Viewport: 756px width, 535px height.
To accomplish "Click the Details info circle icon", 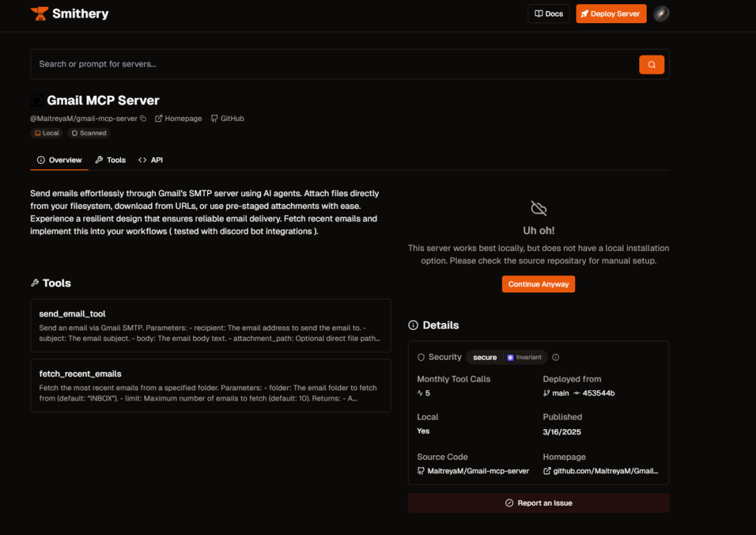I will pos(413,325).
